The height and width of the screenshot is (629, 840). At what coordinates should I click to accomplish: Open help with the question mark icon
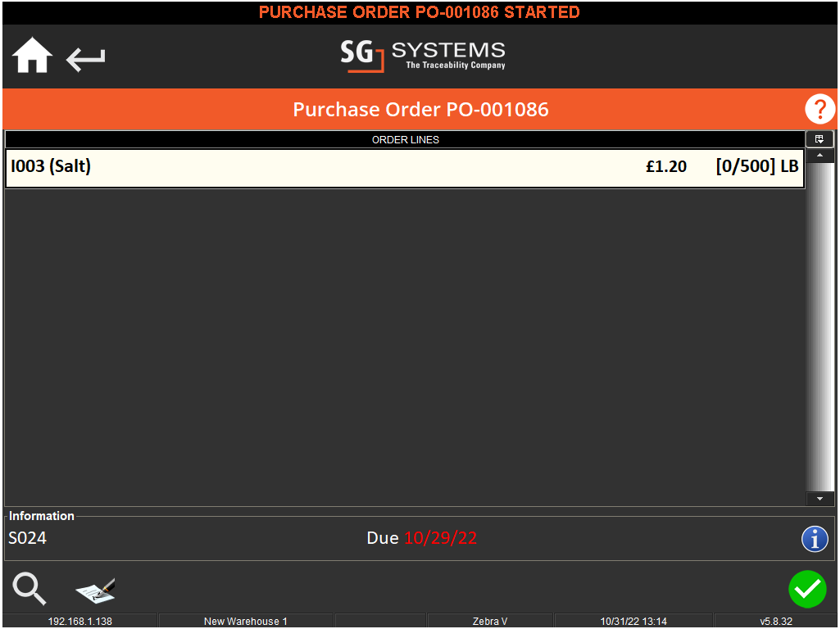coord(819,109)
